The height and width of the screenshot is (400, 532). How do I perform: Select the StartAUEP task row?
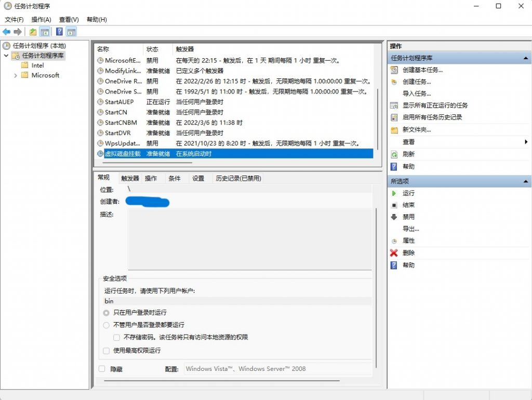pos(119,102)
